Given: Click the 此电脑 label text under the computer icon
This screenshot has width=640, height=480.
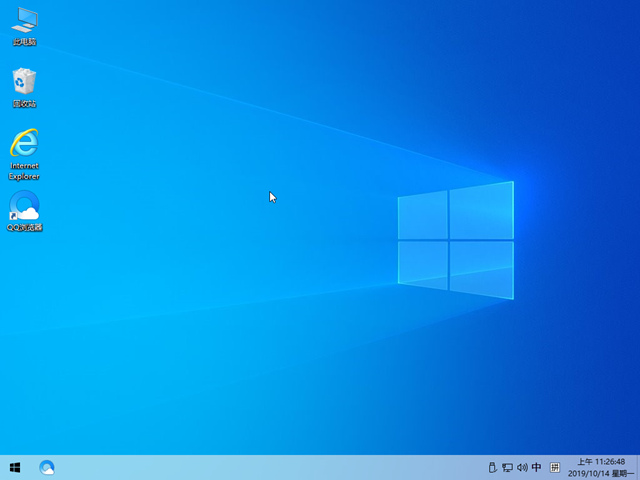Looking at the screenshot, I should point(24,42).
